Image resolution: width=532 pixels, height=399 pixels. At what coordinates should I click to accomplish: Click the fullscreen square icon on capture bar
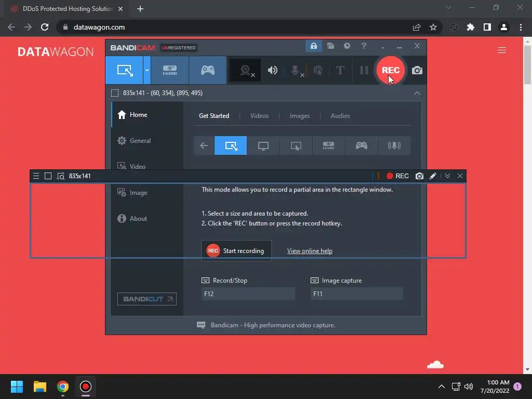tap(48, 176)
